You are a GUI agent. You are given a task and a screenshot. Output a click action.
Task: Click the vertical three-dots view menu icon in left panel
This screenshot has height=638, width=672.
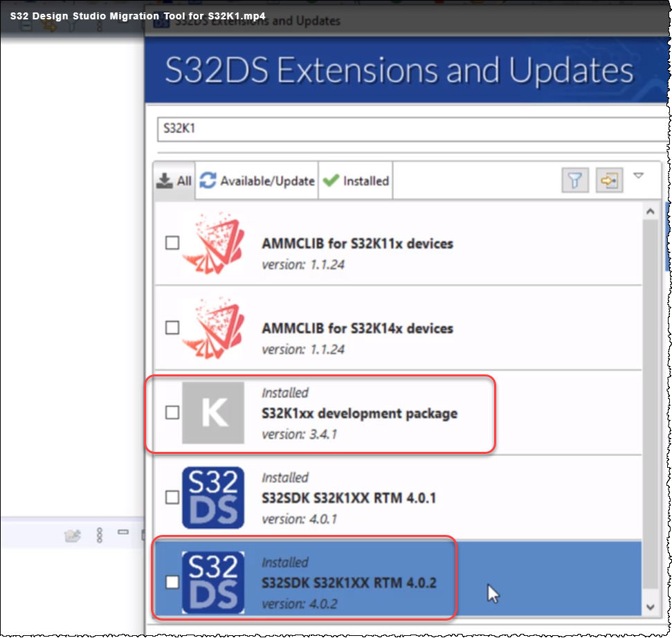[x=100, y=535]
